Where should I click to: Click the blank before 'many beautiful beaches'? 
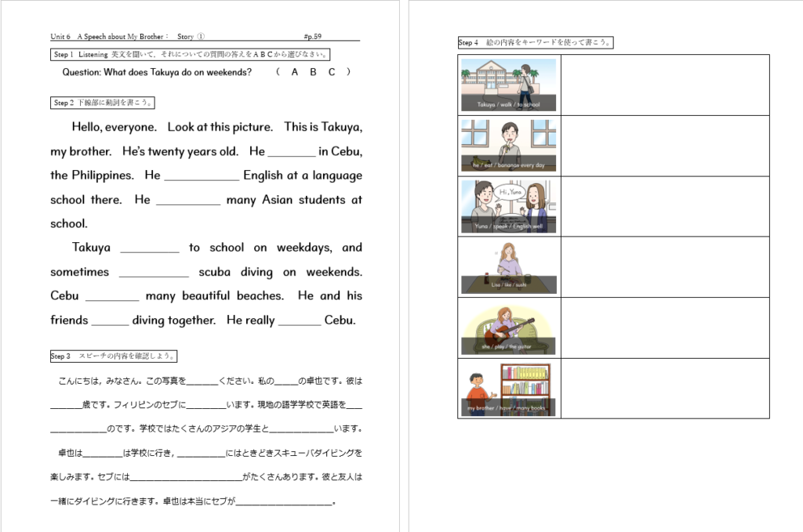pyautogui.click(x=112, y=297)
